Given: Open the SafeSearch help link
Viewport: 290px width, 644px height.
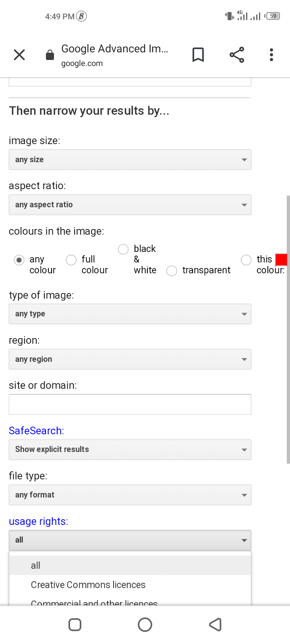Looking at the screenshot, I should tap(35, 431).
